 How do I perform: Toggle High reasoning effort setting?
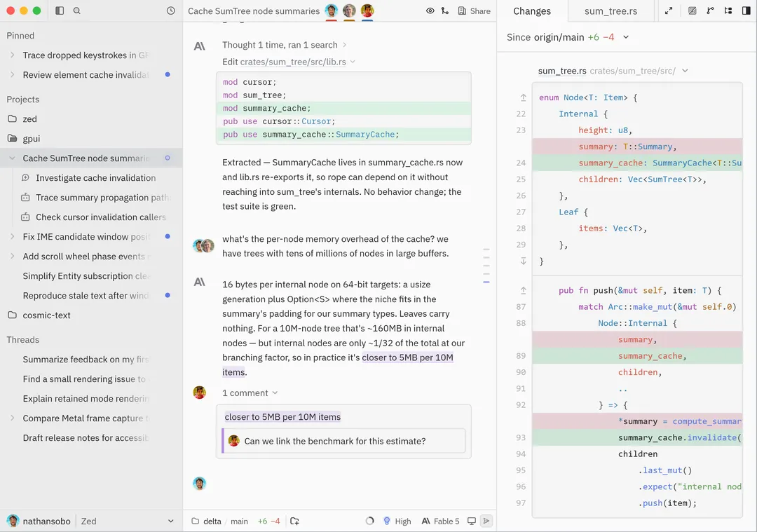(397, 521)
